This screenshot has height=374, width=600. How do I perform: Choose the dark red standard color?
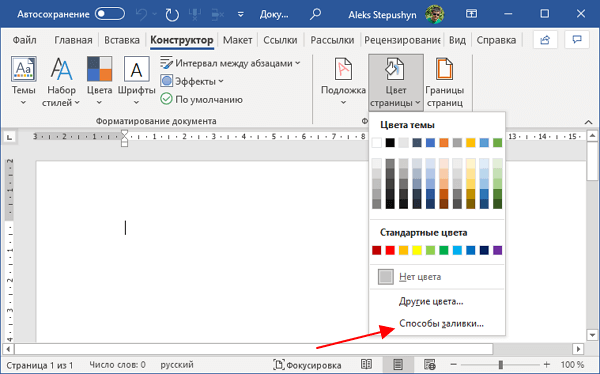click(x=377, y=250)
